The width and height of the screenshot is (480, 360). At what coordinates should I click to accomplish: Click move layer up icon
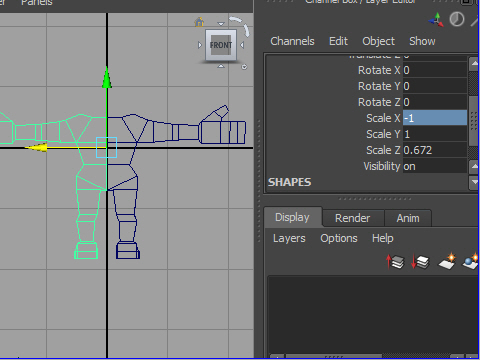[395, 261]
